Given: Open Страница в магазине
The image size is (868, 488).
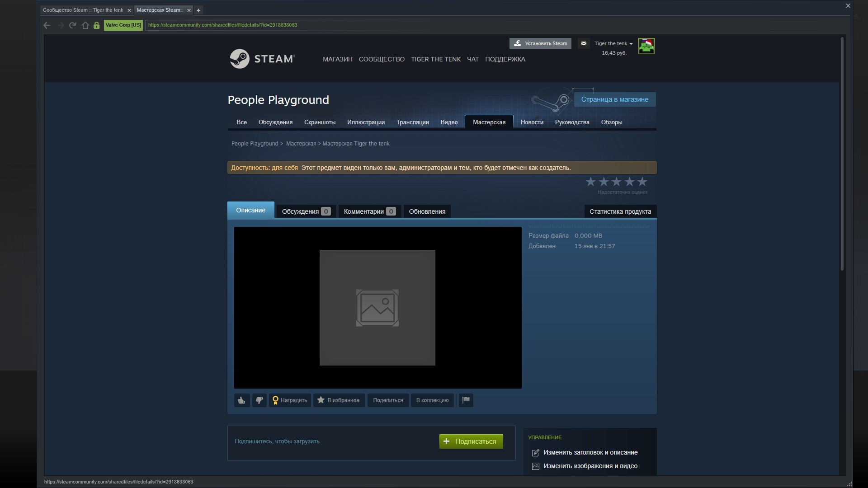Looking at the screenshot, I should tap(614, 99).
